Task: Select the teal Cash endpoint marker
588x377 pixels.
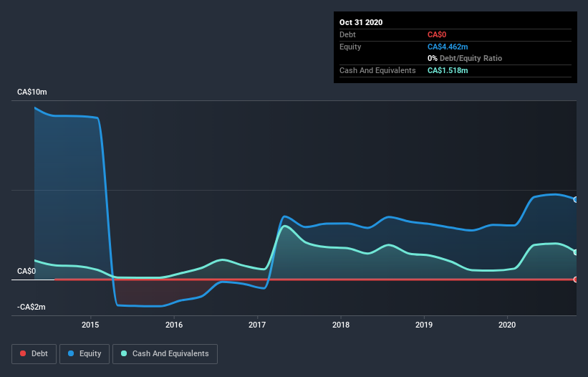Action: pos(576,252)
